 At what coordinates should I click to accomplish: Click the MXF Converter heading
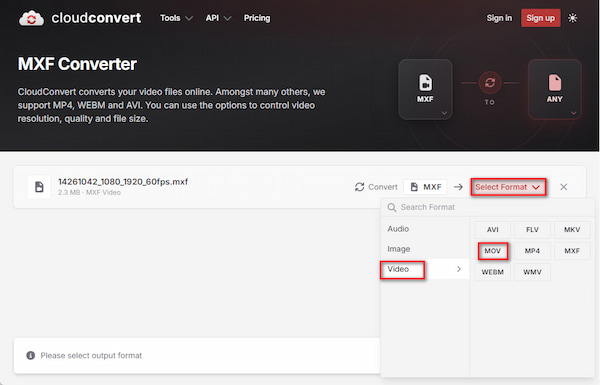point(77,64)
